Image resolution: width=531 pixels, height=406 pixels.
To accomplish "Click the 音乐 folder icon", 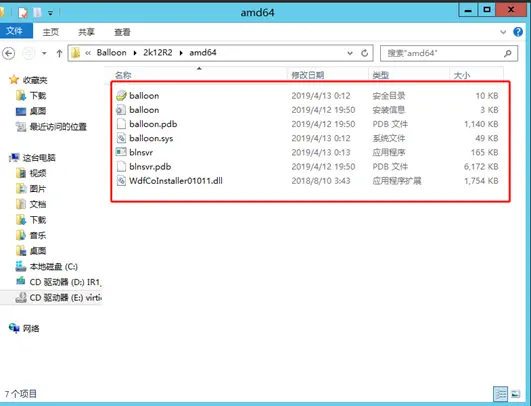I will pyautogui.click(x=21, y=235).
